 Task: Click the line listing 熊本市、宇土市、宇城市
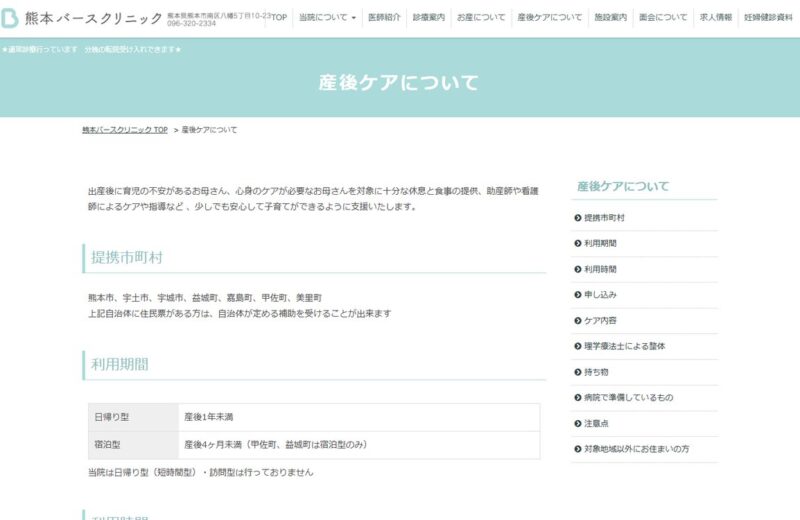[x=205, y=298]
